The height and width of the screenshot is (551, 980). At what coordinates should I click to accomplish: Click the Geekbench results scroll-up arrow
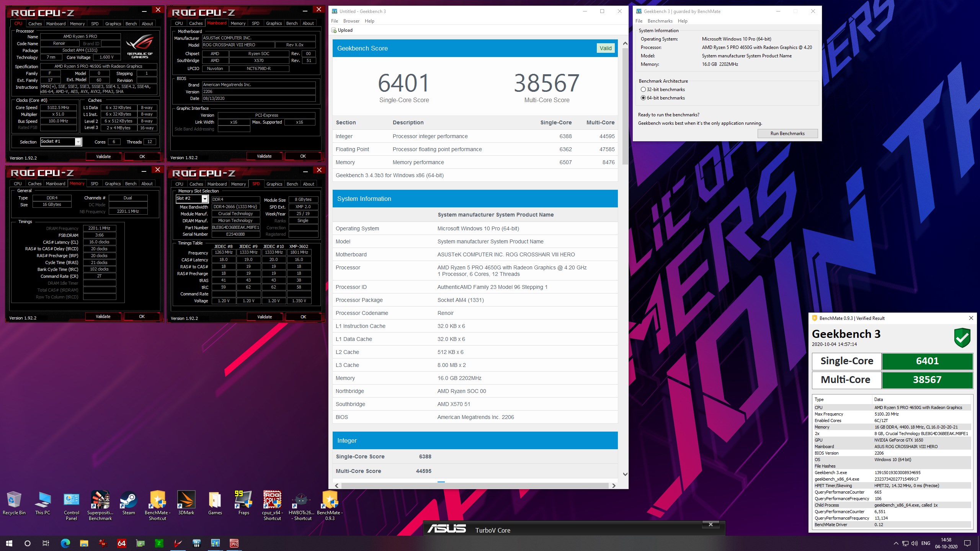pos(625,44)
